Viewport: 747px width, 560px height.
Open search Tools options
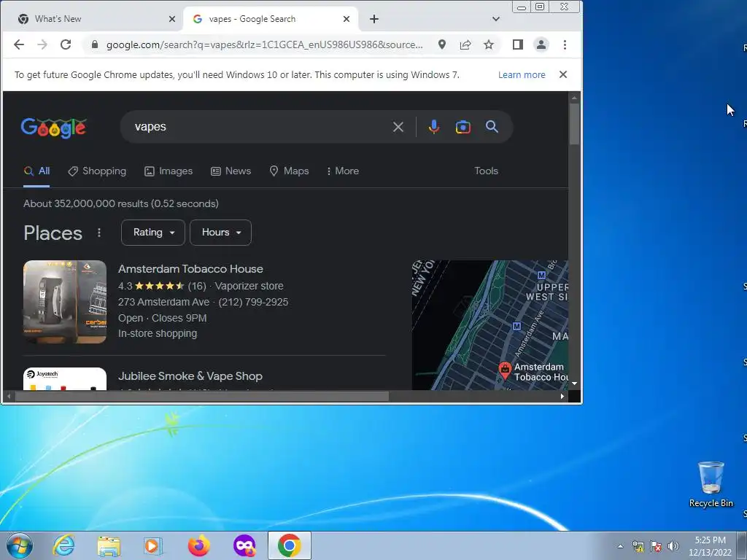click(x=486, y=171)
